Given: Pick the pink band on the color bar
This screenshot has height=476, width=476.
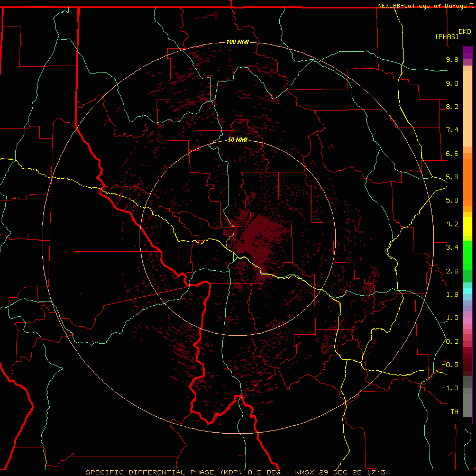Looking at the screenshot, I should (x=467, y=321).
